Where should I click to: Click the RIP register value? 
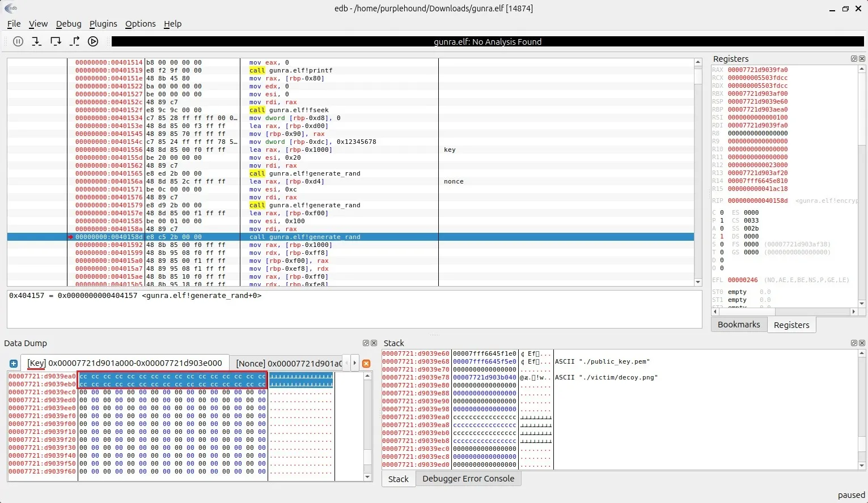pyautogui.click(x=757, y=201)
